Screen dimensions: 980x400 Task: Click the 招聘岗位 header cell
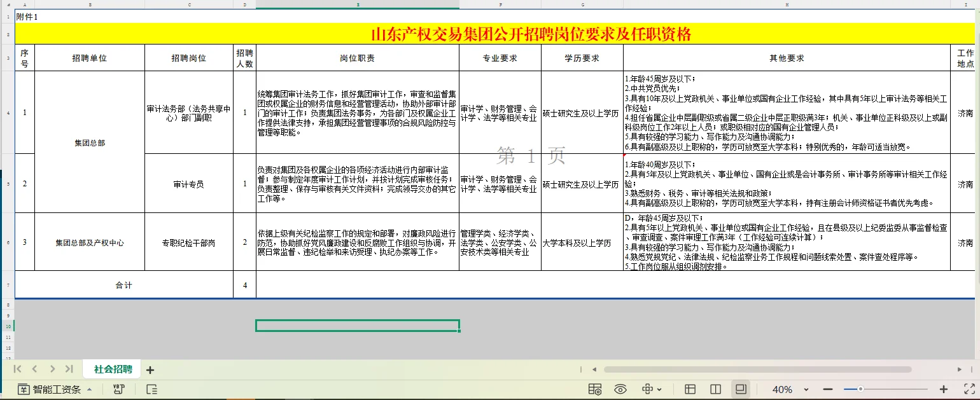[x=189, y=58]
